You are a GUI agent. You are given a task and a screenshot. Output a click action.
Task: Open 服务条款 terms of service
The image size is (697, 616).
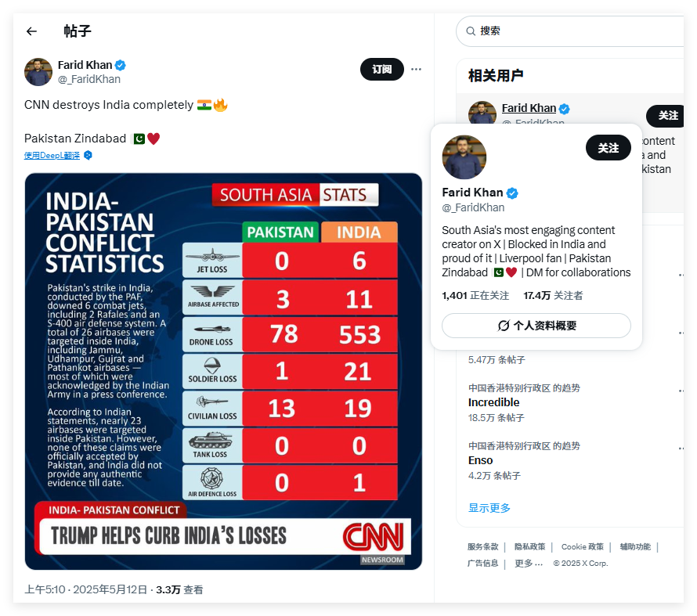tap(482, 546)
